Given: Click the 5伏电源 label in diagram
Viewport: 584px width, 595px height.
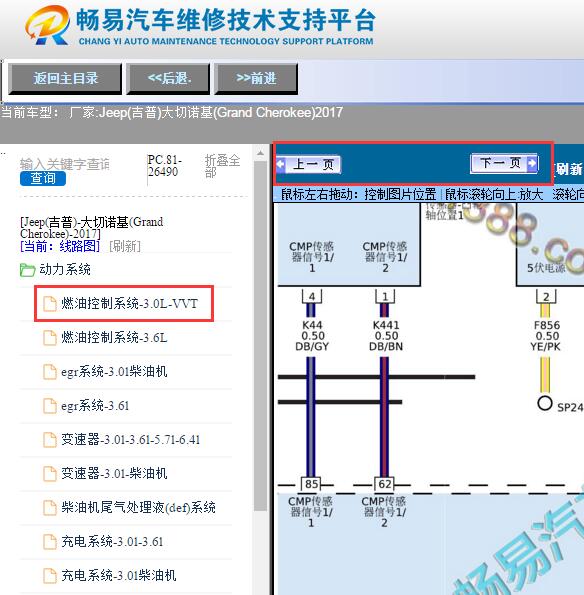Looking at the screenshot, I should pos(546,268).
